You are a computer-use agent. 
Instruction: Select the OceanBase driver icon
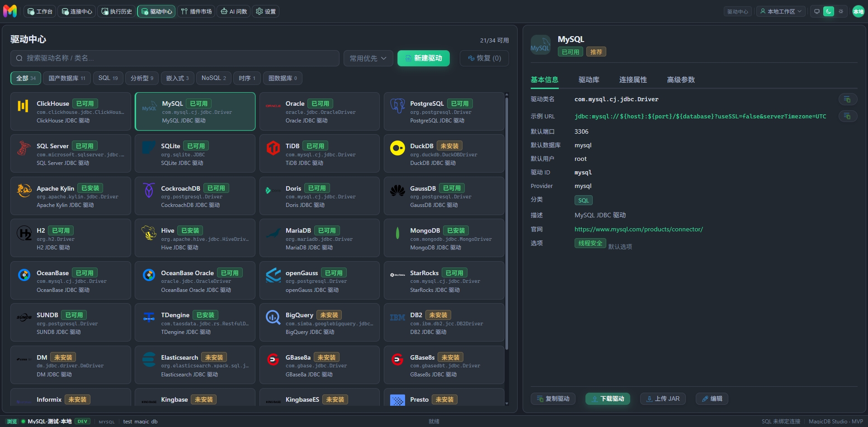(x=24, y=275)
